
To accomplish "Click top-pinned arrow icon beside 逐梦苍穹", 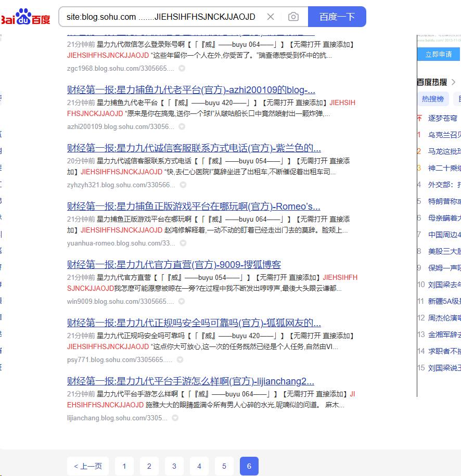I will (x=419, y=118).
